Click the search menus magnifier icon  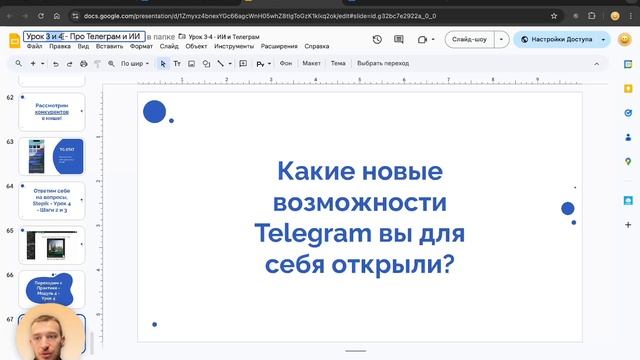(18, 64)
